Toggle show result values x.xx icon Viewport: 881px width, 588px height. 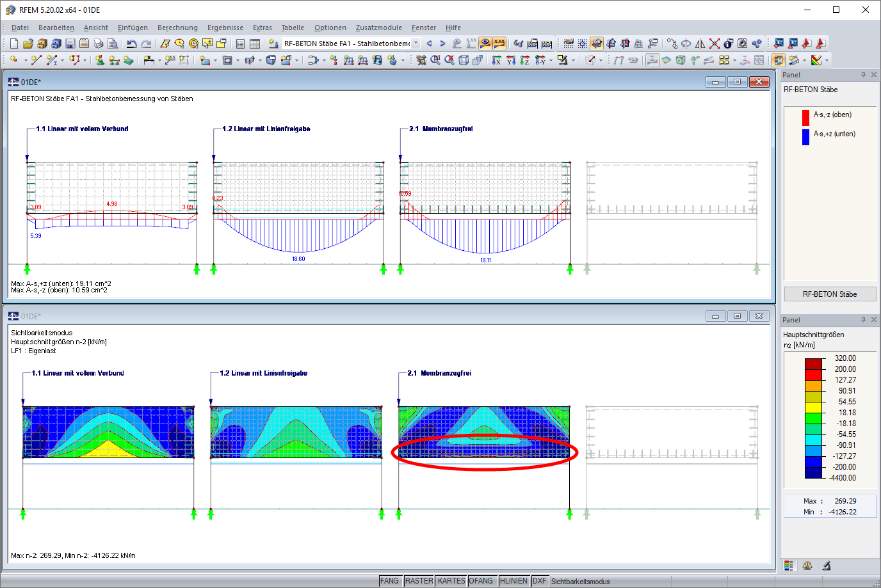(x=499, y=44)
